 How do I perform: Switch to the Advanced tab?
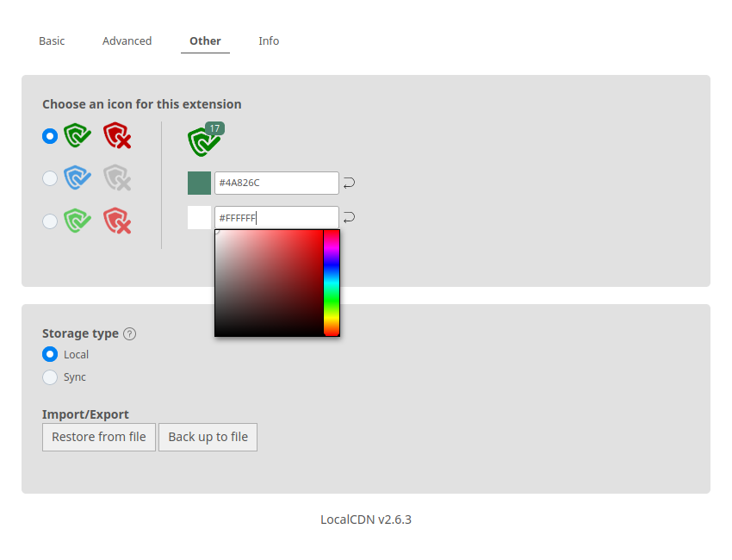[x=127, y=41]
